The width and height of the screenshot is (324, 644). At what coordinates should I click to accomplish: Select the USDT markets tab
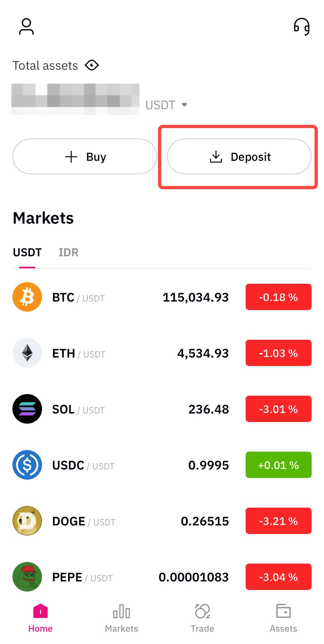(x=27, y=252)
